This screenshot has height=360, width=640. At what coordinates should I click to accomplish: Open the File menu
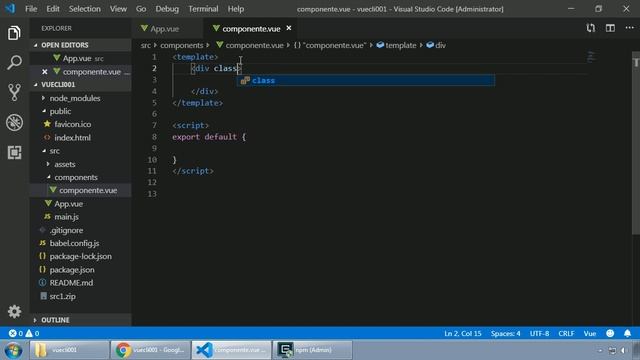tap(31, 9)
